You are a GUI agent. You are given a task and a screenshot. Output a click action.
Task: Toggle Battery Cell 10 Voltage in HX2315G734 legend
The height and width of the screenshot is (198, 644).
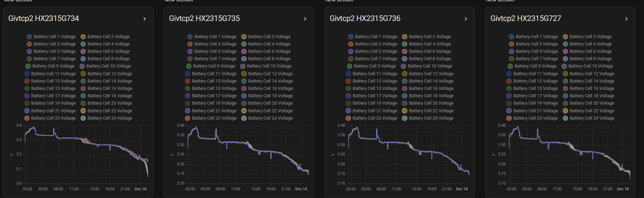[105, 66]
